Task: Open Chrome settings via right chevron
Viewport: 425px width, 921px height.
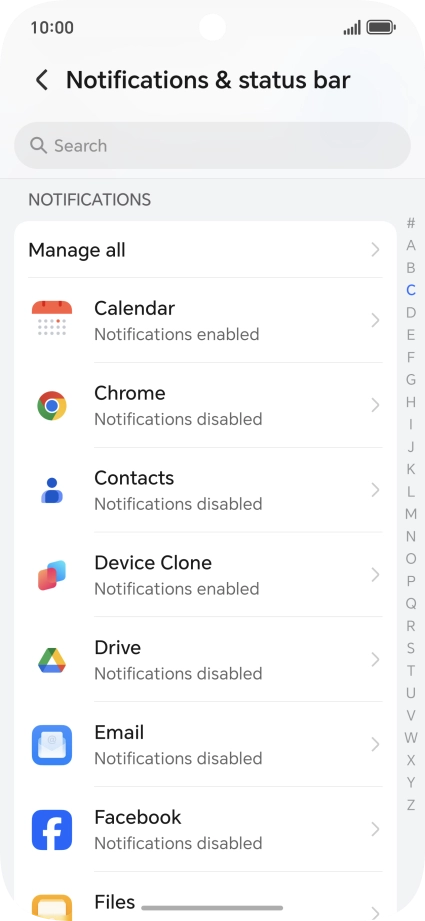Action: (376, 405)
